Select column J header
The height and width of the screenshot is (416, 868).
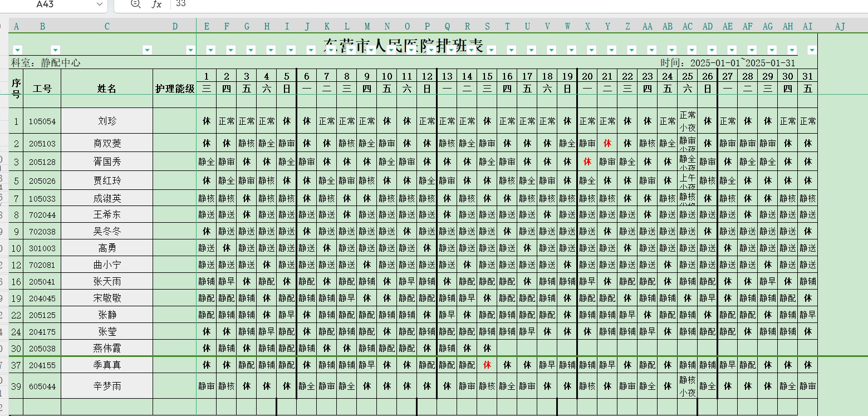click(x=307, y=26)
